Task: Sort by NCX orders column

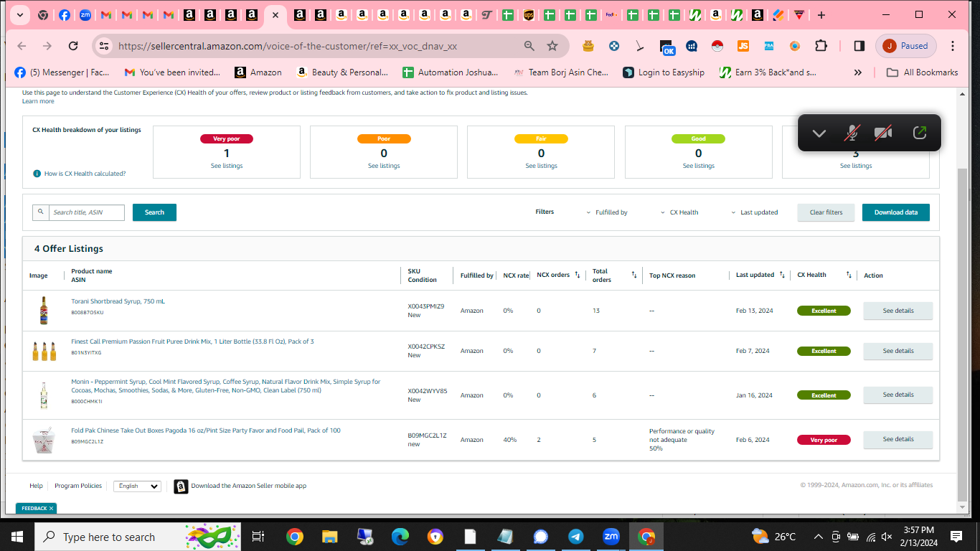Action: pyautogui.click(x=578, y=275)
